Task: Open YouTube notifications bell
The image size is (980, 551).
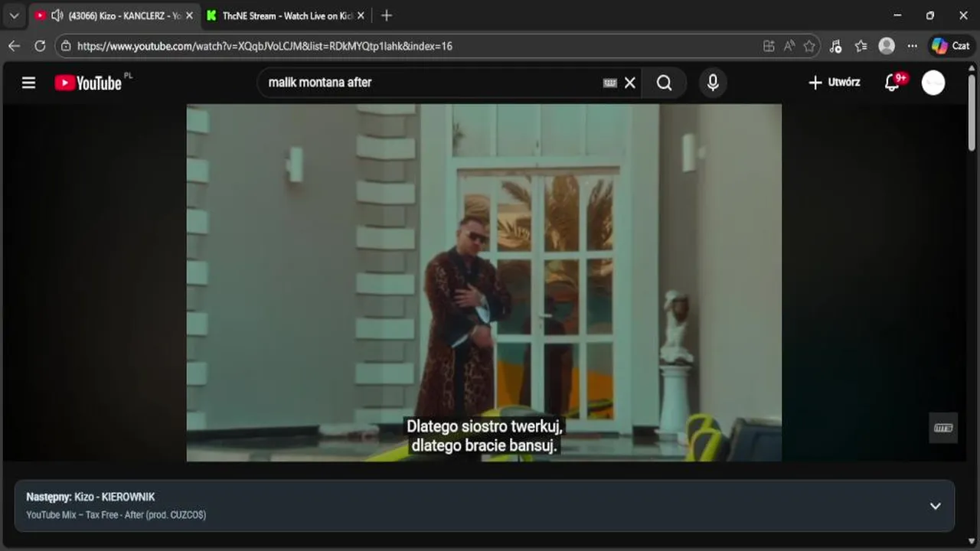Action: point(893,83)
